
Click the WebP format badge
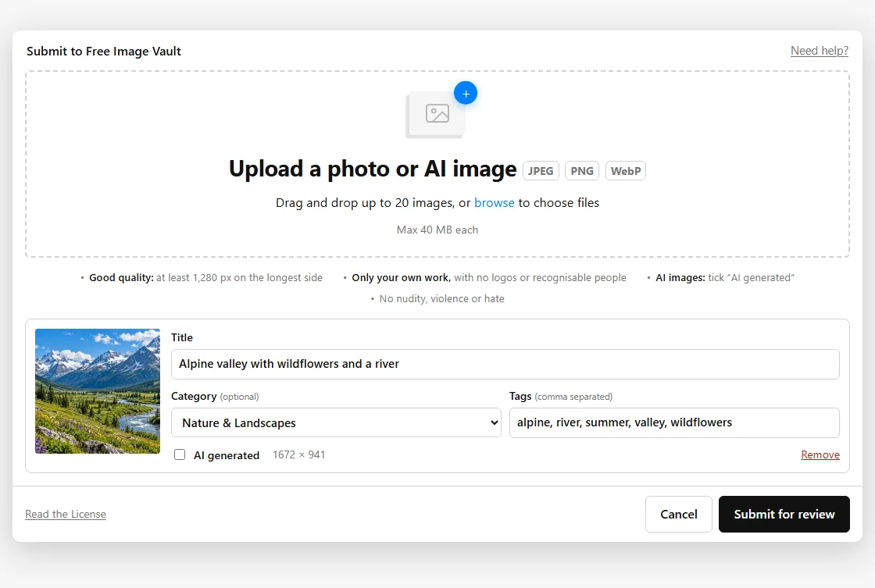626,171
